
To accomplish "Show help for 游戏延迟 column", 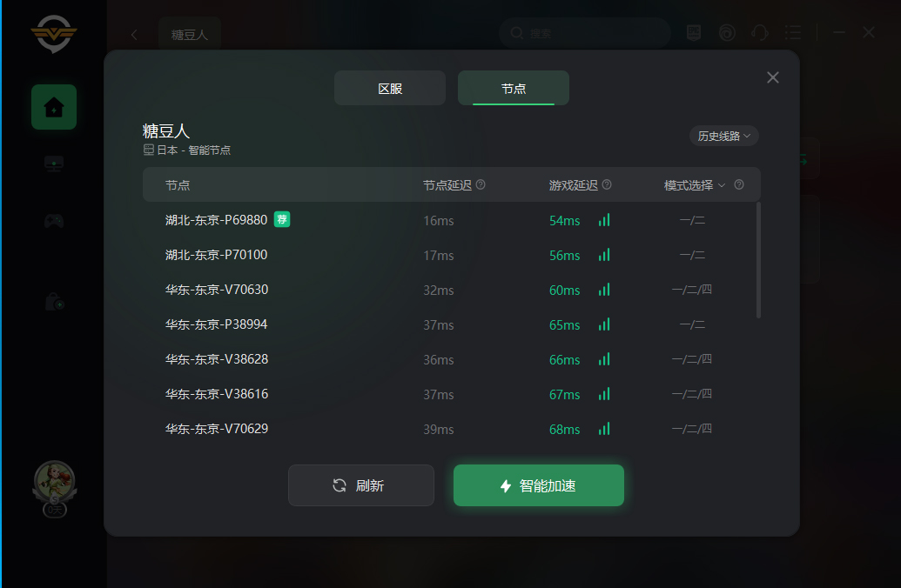I will point(607,184).
